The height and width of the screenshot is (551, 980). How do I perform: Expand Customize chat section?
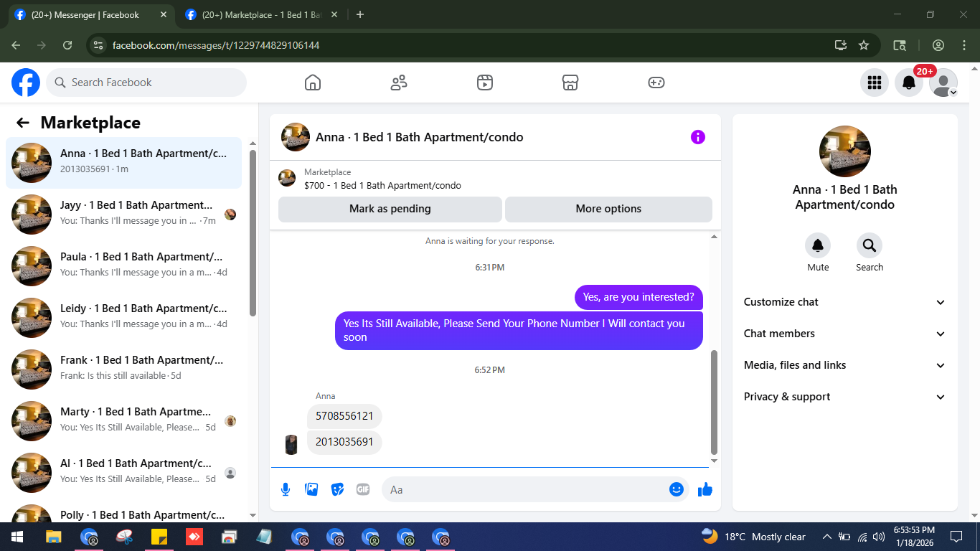844,302
